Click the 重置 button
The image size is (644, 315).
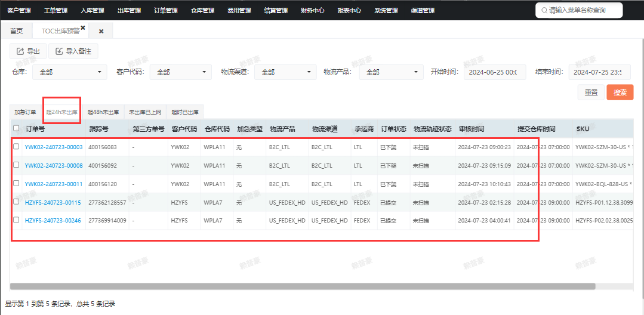tap(591, 92)
